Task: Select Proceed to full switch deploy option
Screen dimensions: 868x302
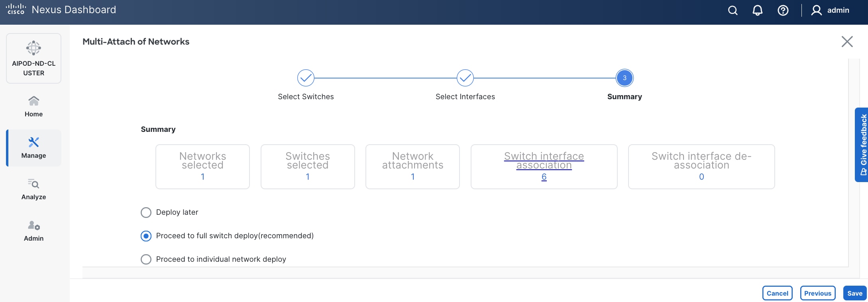Action: [146, 236]
